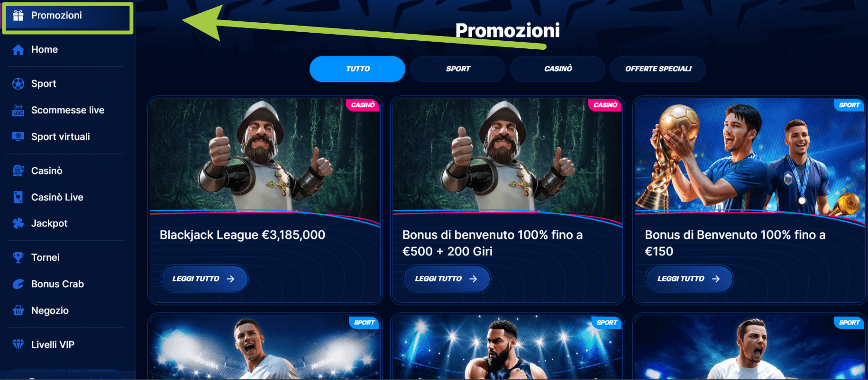The image size is (868, 380).
Task: Click the Jackpot clover icon
Action: point(18,223)
